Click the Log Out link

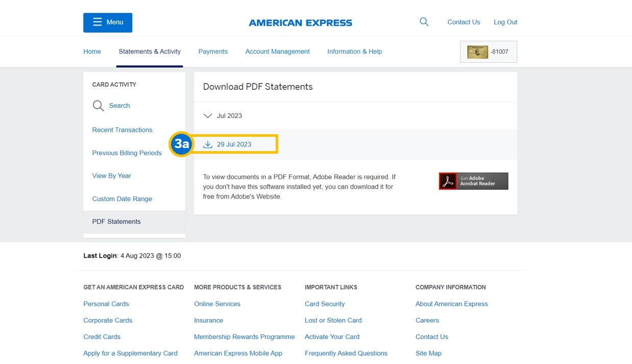pos(505,22)
